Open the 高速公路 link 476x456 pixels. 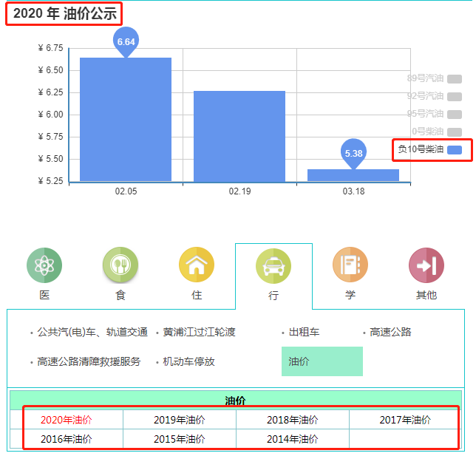coord(390,332)
